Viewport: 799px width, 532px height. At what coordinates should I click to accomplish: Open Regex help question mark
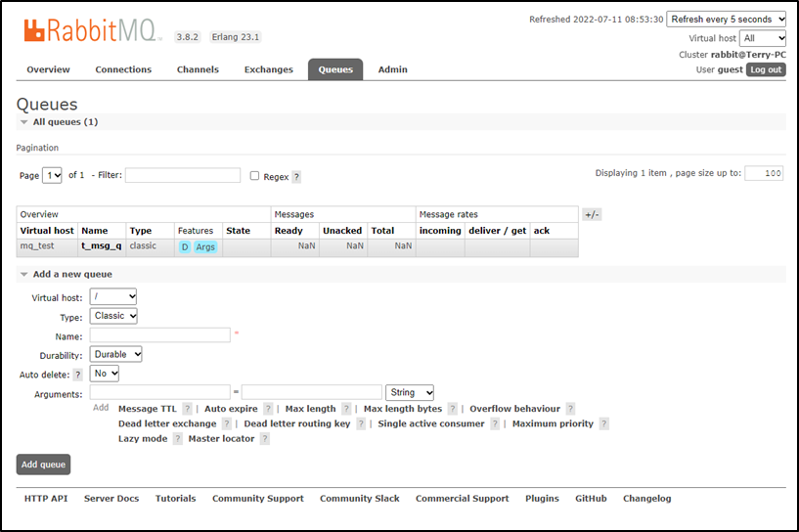[296, 177]
